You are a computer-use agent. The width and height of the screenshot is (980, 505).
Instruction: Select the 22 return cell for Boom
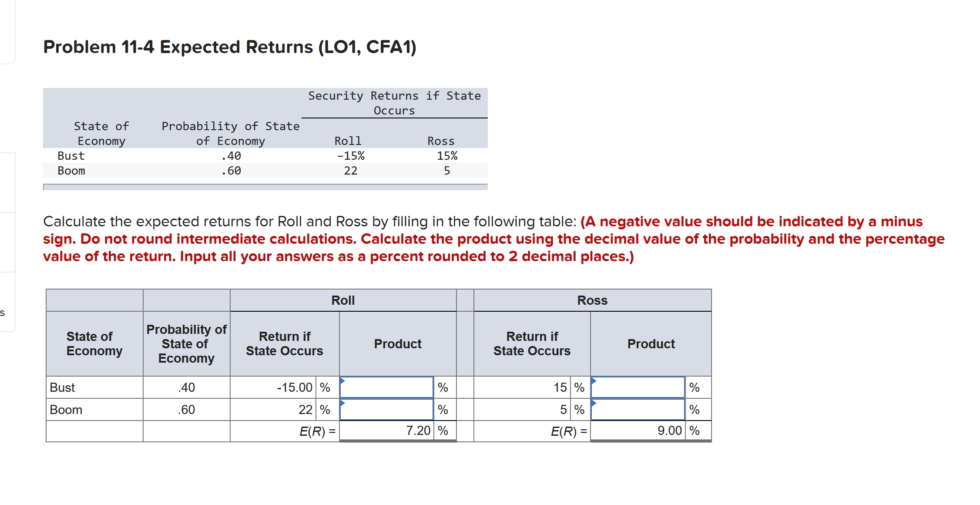[x=305, y=409]
